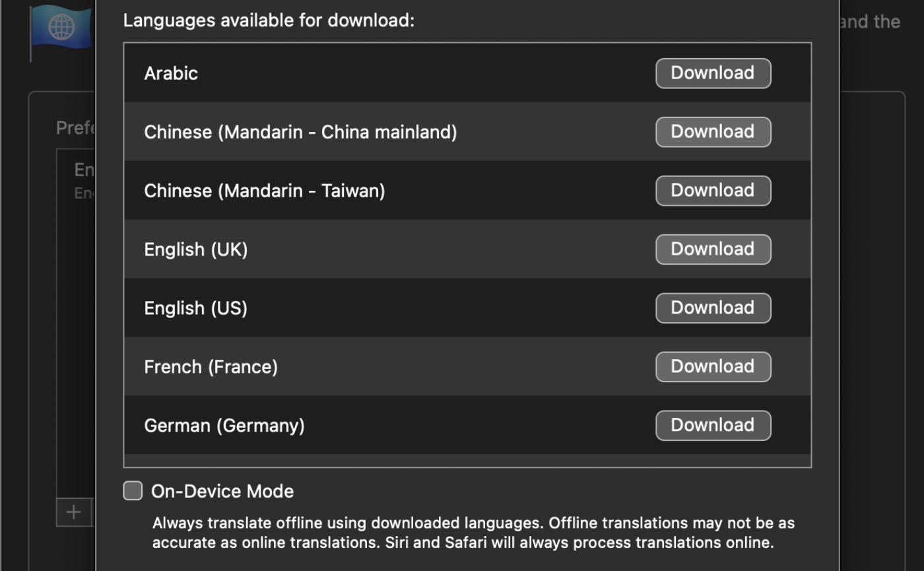This screenshot has width=924, height=571.
Task: Click the On-Device Mode label text
Action: pyautogui.click(x=222, y=491)
